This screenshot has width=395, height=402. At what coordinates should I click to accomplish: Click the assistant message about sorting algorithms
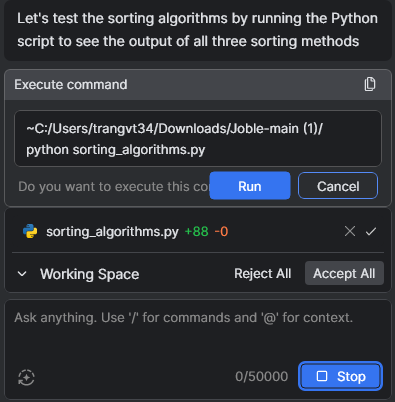coord(197,30)
